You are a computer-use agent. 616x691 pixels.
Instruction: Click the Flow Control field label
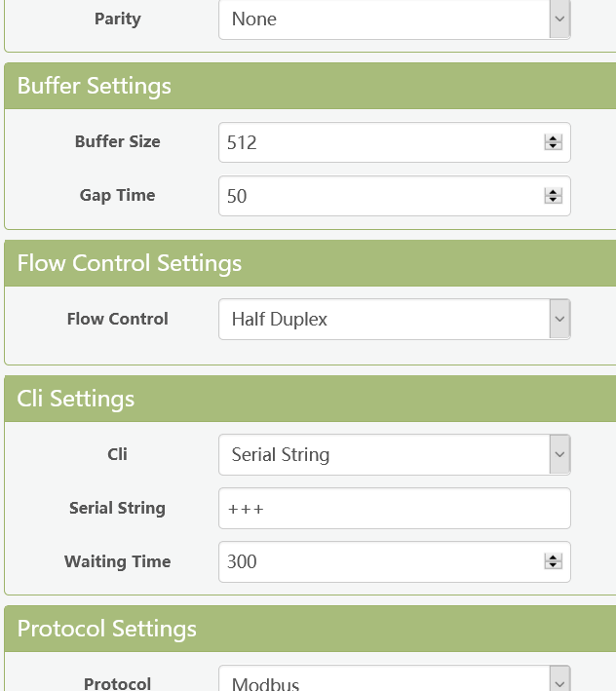117,319
